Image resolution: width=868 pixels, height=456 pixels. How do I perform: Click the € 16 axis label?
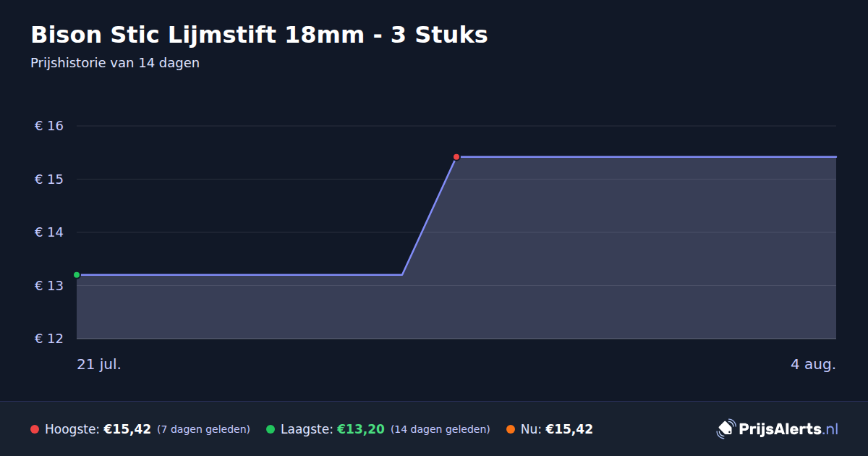(x=49, y=126)
